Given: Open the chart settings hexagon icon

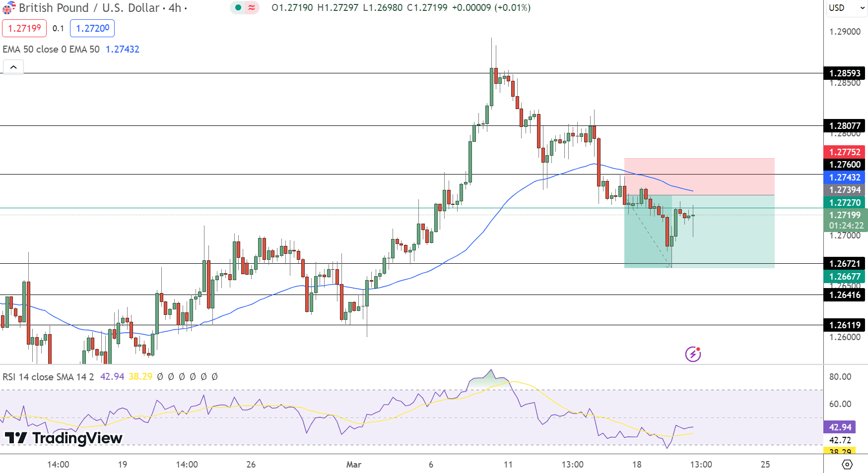Looking at the screenshot, I should point(847,465).
